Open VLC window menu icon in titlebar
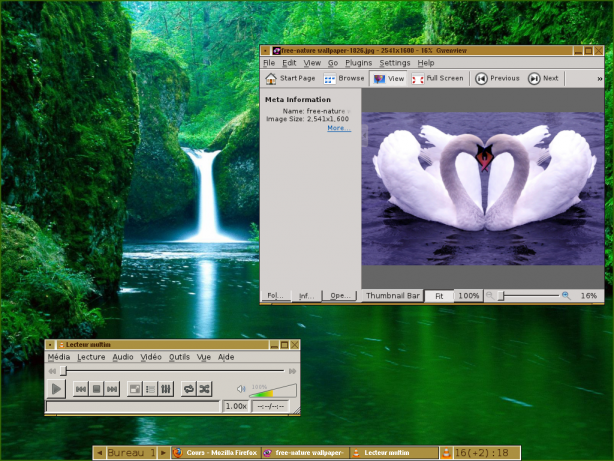The width and height of the screenshot is (614, 461). [x=50, y=345]
